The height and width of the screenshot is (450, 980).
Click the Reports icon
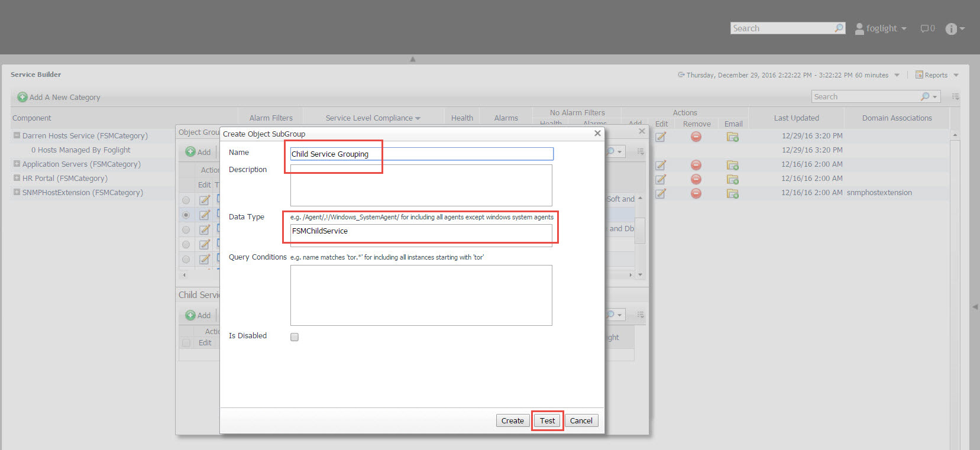pos(919,75)
